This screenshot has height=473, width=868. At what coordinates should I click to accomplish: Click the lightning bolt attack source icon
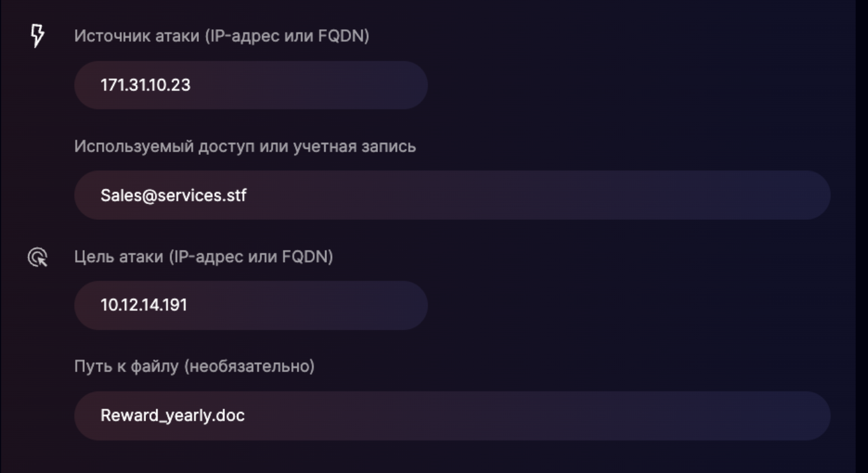pyautogui.click(x=38, y=36)
